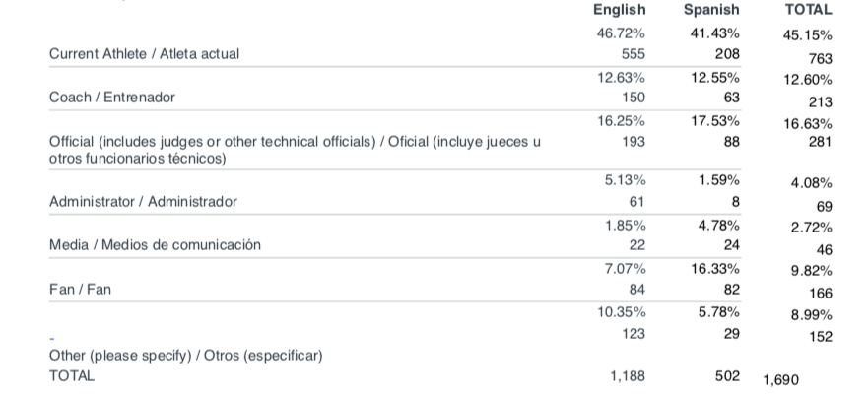Click the 502 Spanish total value
Image resolution: width=868 pixels, height=397 pixels.
click(727, 376)
